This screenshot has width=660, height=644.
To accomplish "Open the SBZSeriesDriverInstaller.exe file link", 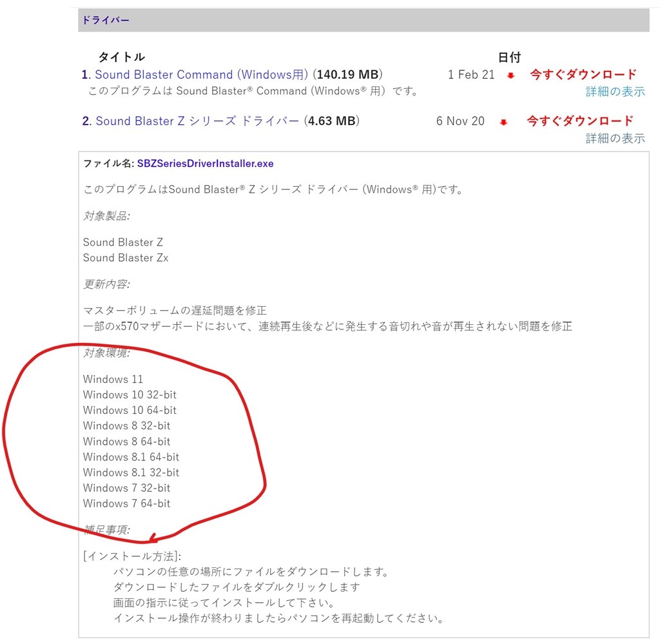I will [x=206, y=164].
